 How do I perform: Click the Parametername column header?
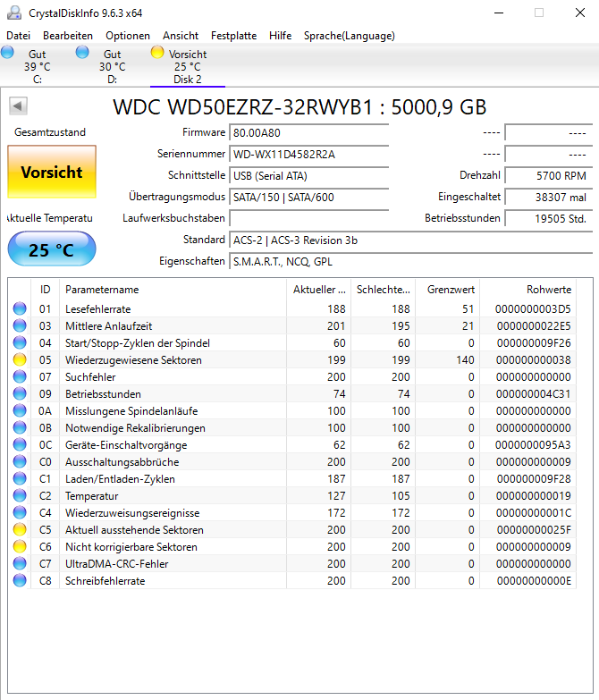[173, 290]
